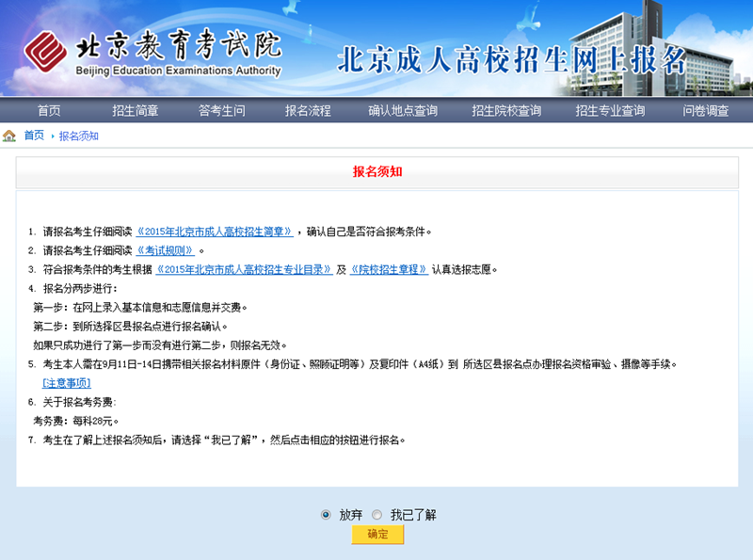The height and width of the screenshot is (560, 753).
Task: Select the 放弃 radio button
Action: (x=326, y=515)
